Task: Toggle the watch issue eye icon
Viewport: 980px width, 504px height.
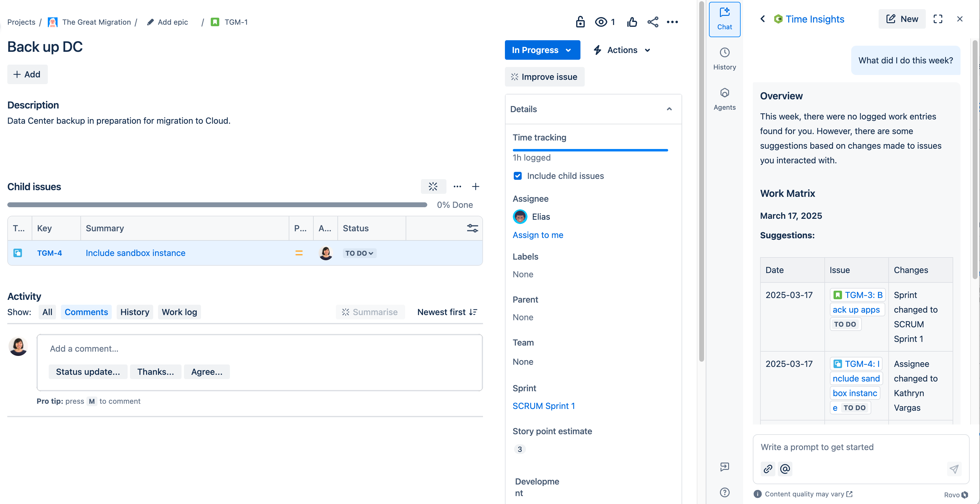Action: [x=601, y=22]
